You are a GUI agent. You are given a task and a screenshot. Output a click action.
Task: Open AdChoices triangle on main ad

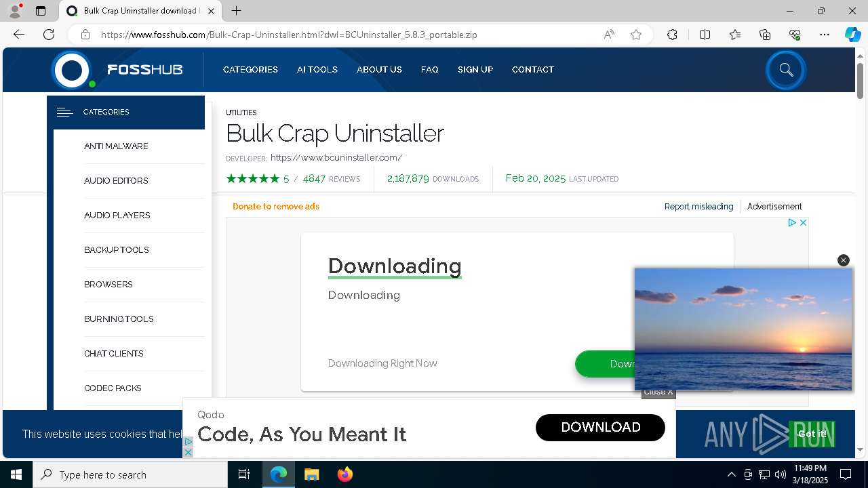click(x=791, y=222)
